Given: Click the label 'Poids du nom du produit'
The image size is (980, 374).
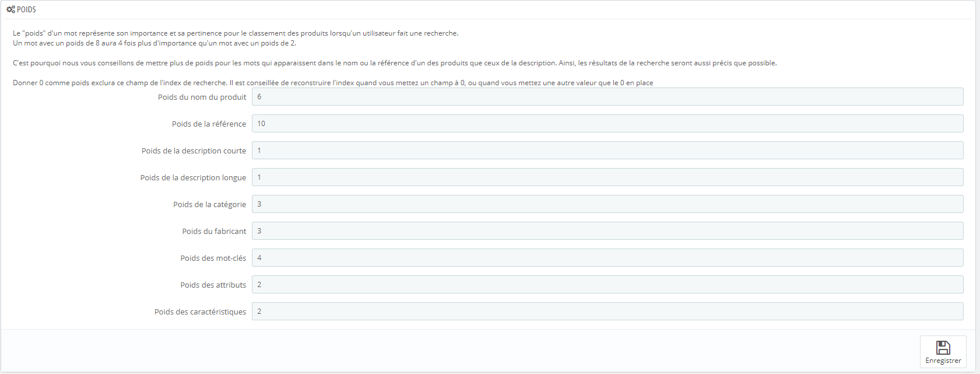Looking at the screenshot, I should tap(202, 97).
